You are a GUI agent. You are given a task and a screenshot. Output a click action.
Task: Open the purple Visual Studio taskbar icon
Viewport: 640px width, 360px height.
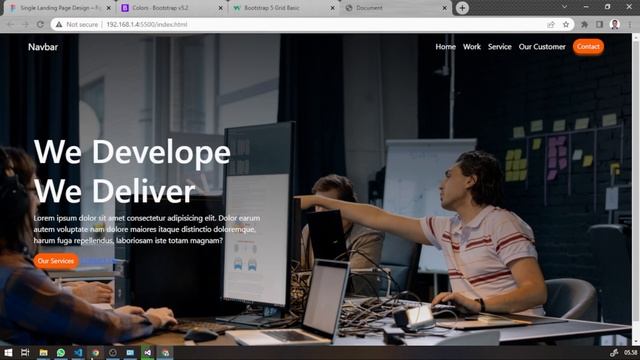coord(148,353)
